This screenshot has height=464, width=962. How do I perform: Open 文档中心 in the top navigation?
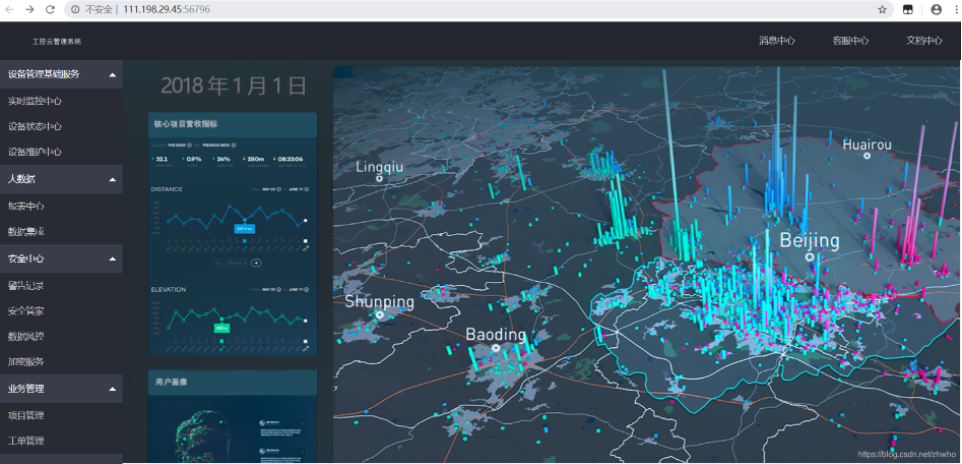point(925,41)
